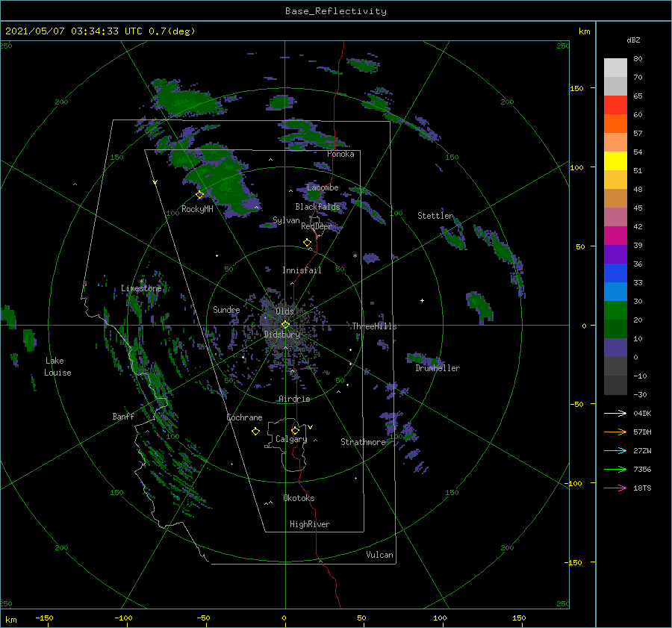
Task: Click the Drumheller label
Action: coord(438,368)
